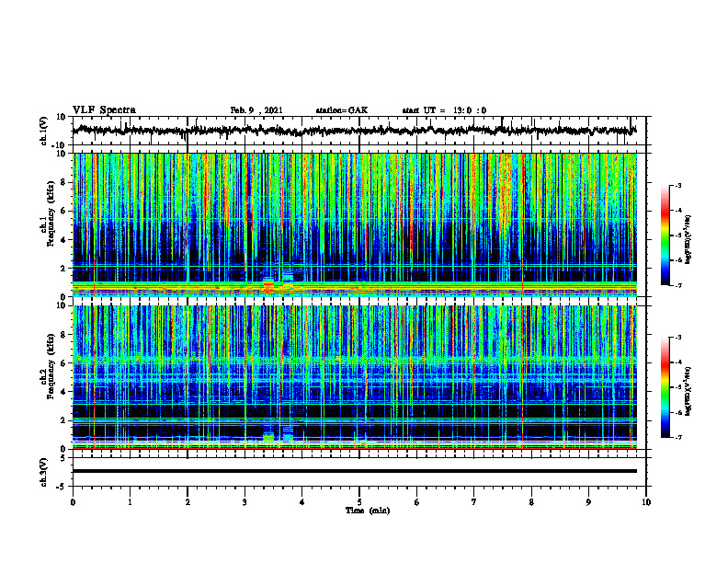The width and height of the screenshot is (728, 563).
Task: Click time axis tick label "6"
Action: pos(417,502)
